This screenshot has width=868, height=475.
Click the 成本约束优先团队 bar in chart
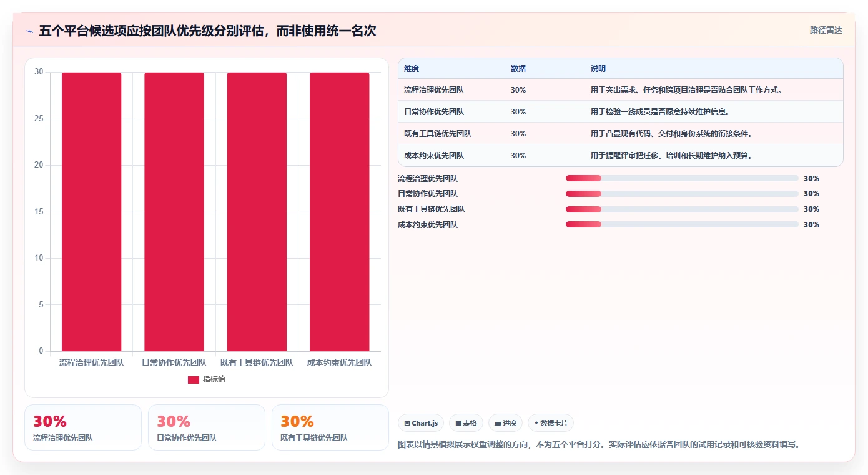click(340, 212)
